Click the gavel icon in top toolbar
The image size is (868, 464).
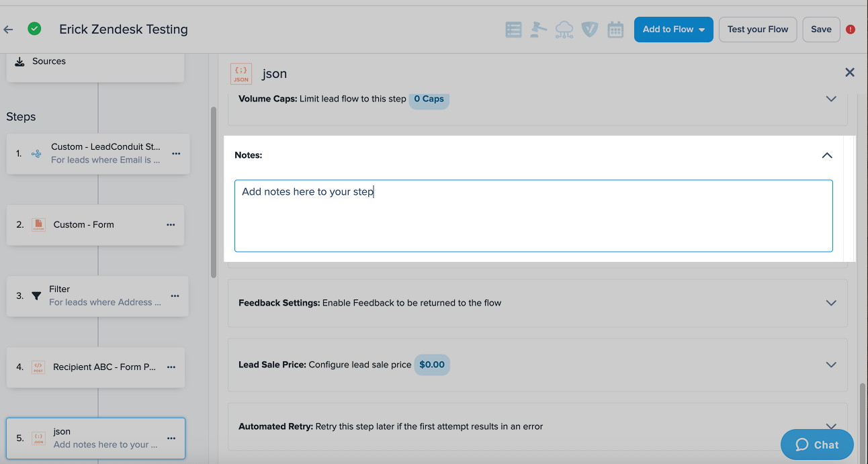[538, 30]
